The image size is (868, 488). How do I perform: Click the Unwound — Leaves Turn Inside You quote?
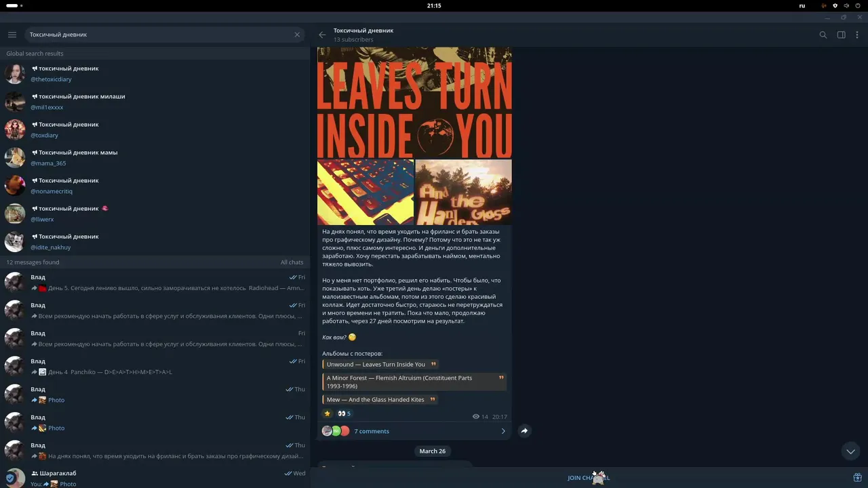pyautogui.click(x=380, y=365)
